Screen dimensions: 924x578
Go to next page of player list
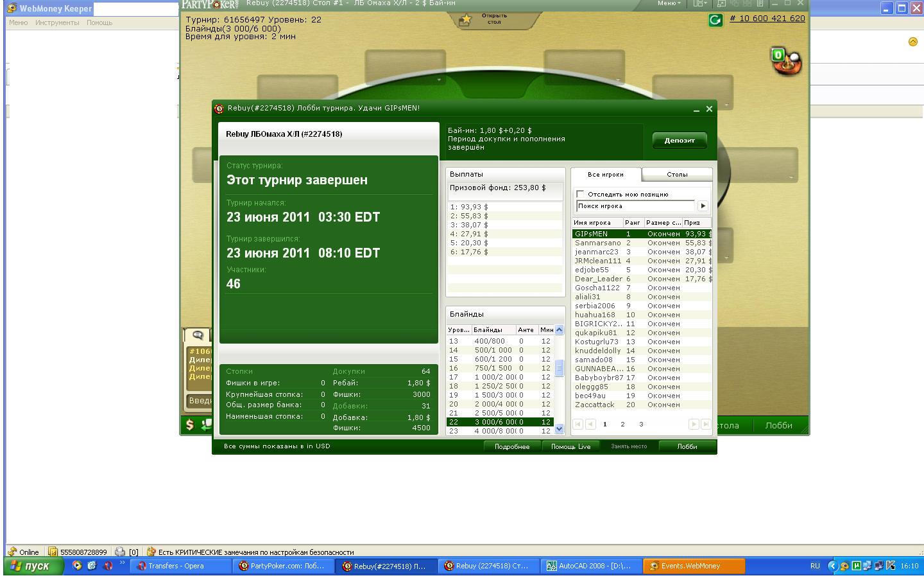pyautogui.click(x=693, y=425)
